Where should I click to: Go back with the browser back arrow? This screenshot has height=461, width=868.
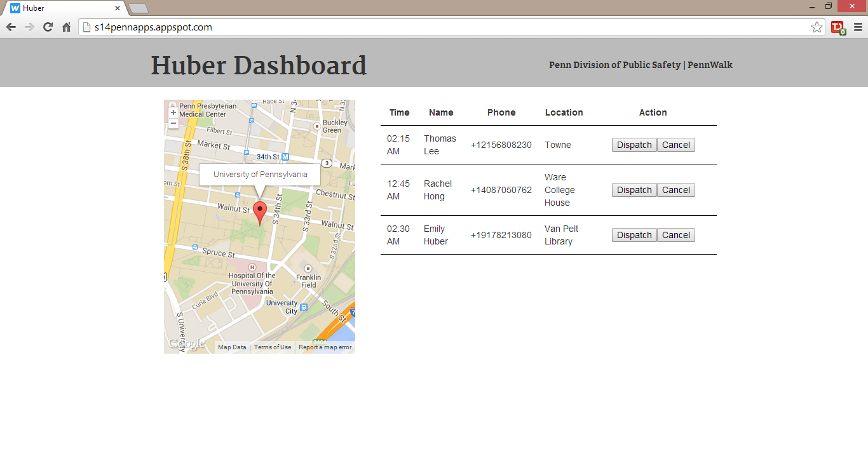point(11,27)
